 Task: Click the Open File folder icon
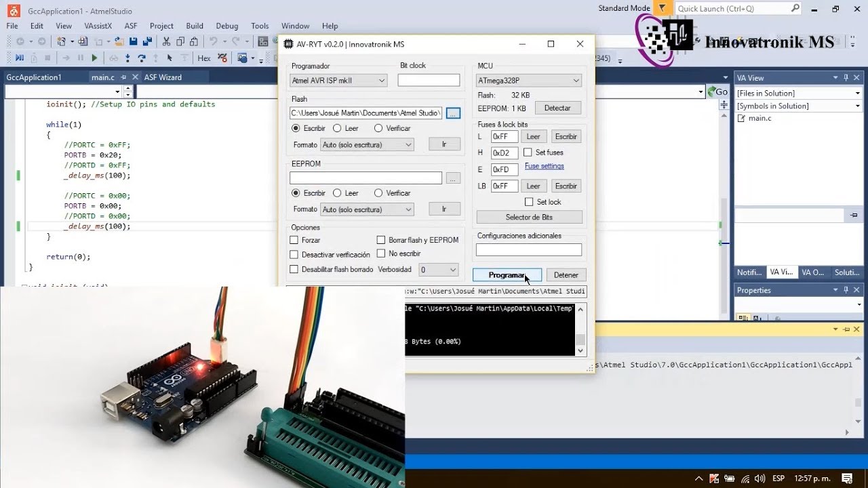pyautogui.click(x=119, y=41)
